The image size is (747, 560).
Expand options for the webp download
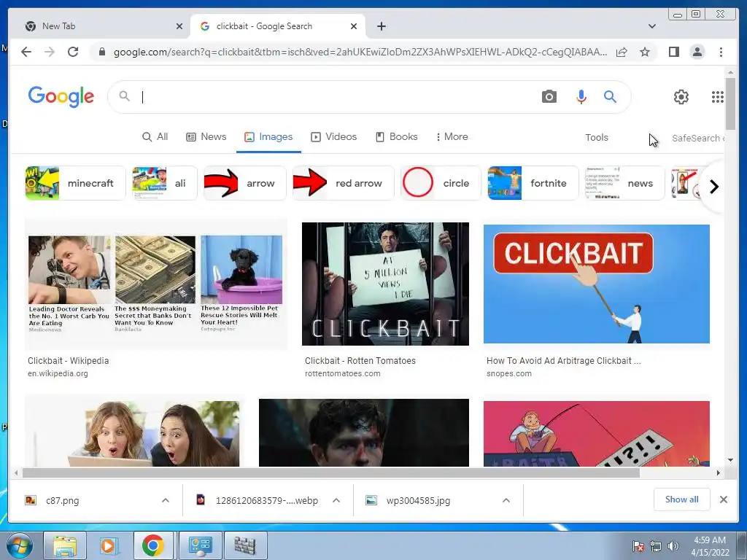click(x=336, y=500)
